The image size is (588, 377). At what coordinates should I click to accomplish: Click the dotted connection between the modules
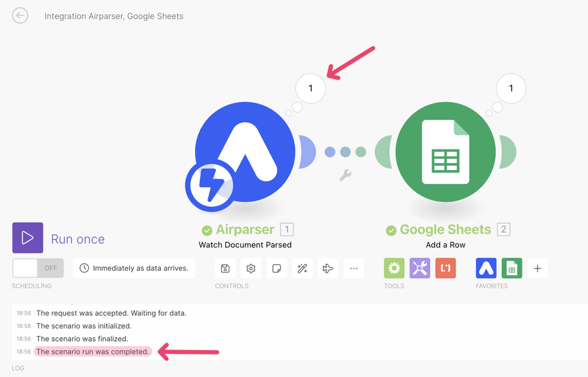(345, 152)
